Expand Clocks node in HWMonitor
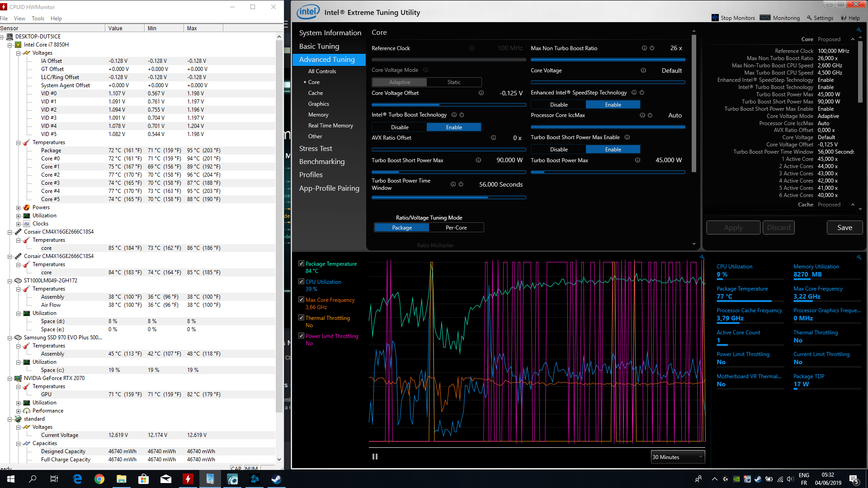This screenshot has width=868, height=488. [18, 224]
